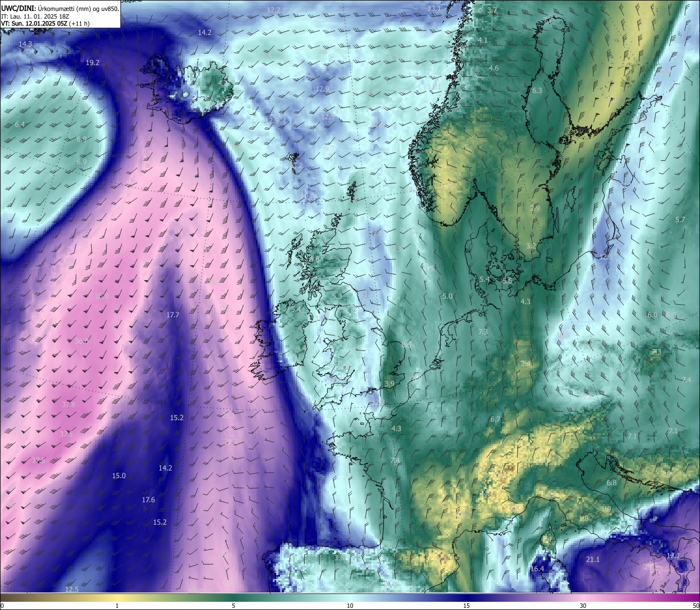Click the 5.0 value over the North Sea
The width and height of the screenshot is (700, 610).
tap(447, 296)
